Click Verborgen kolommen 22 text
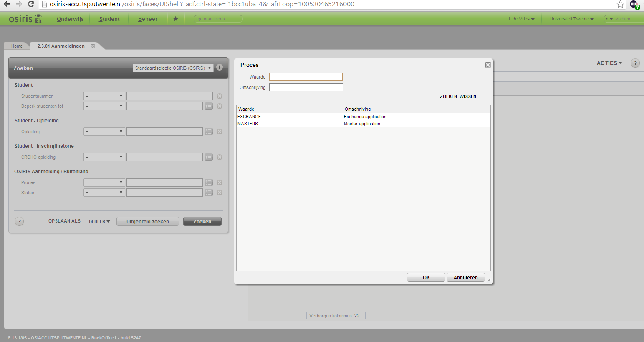This screenshot has width=644, height=342. click(x=334, y=316)
